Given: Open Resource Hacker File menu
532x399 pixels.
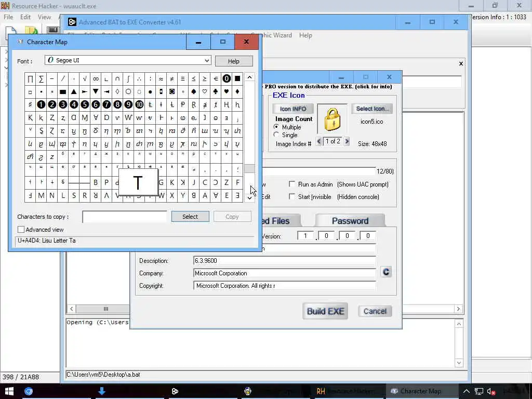Looking at the screenshot, I should tap(8, 17).
